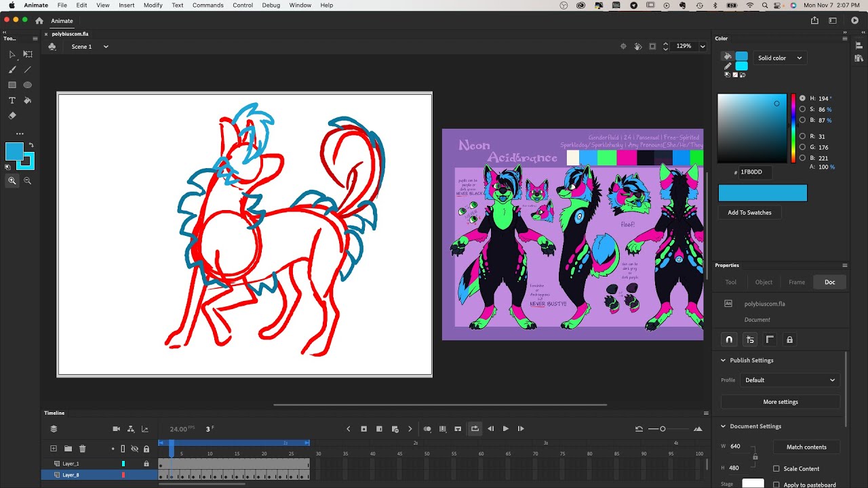Select the Oval tool

tap(28, 85)
